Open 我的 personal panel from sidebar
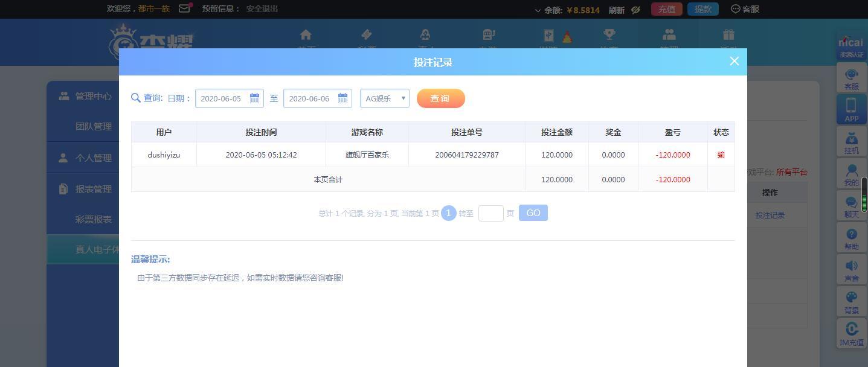 tap(851, 173)
